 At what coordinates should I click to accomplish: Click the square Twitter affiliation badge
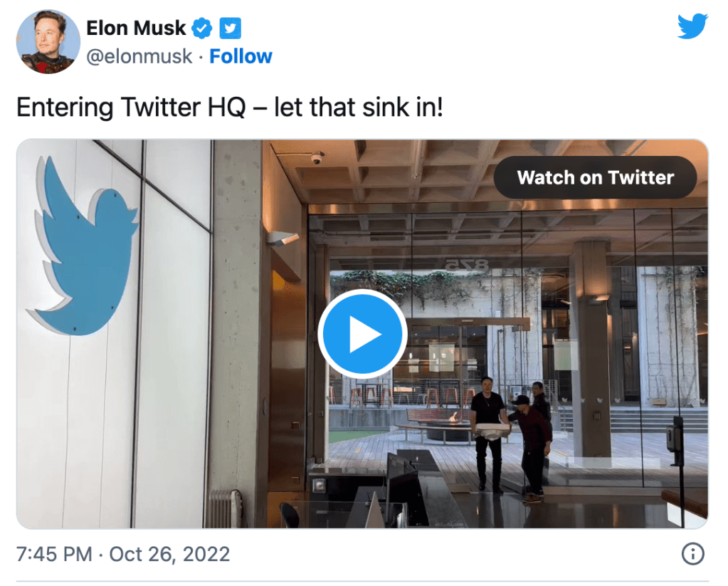pyautogui.click(x=230, y=28)
